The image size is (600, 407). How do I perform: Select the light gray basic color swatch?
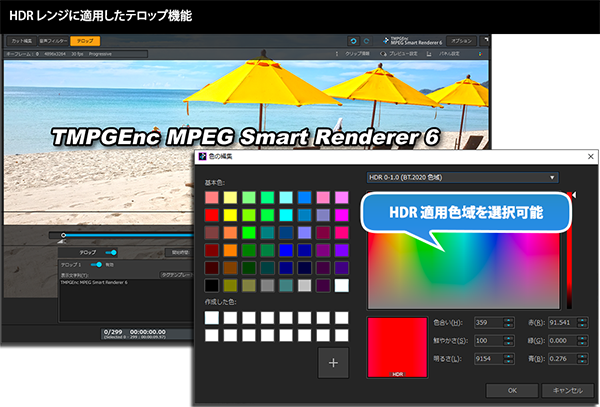[305, 285]
